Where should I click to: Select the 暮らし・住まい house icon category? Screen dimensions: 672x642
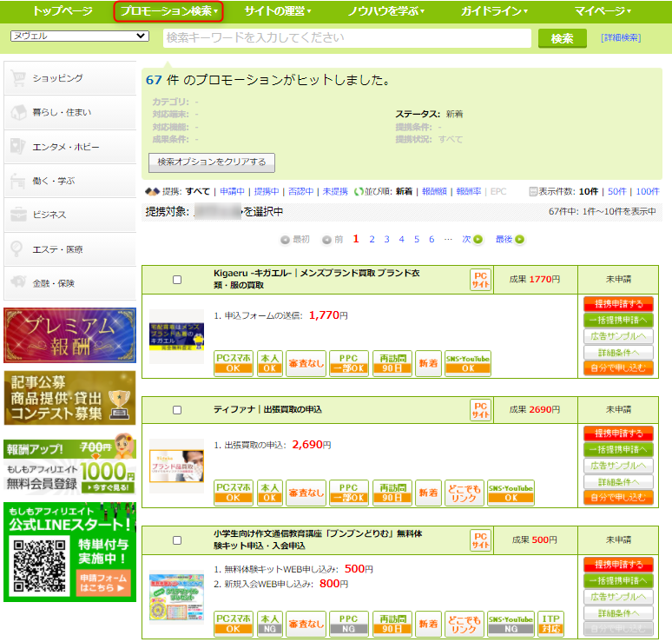pyautogui.click(x=69, y=112)
